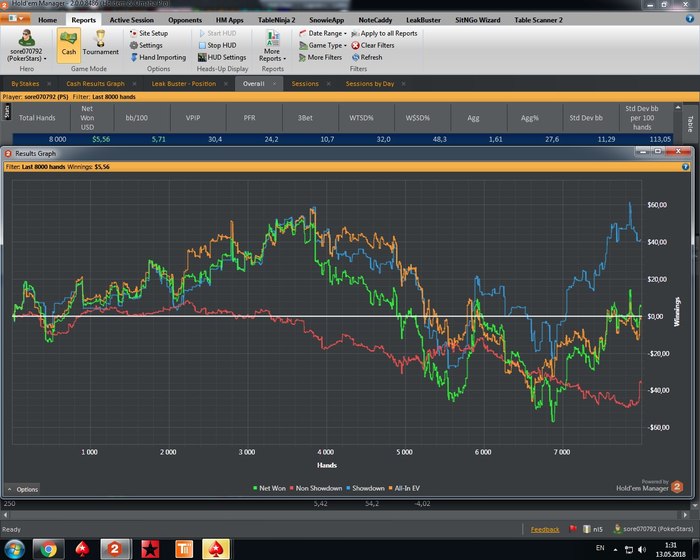This screenshot has height=560, width=700.
Task: Clear Filters with red X icon
Action: click(x=373, y=46)
